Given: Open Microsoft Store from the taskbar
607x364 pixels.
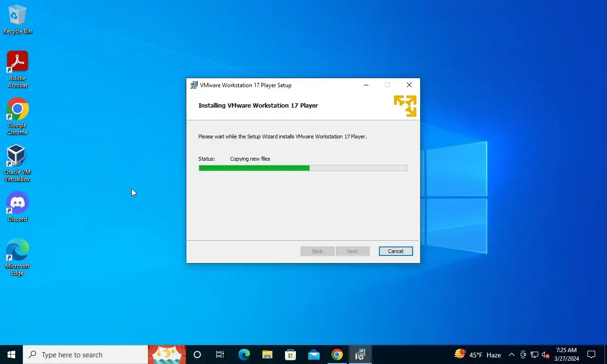Looking at the screenshot, I should tap(290, 355).
